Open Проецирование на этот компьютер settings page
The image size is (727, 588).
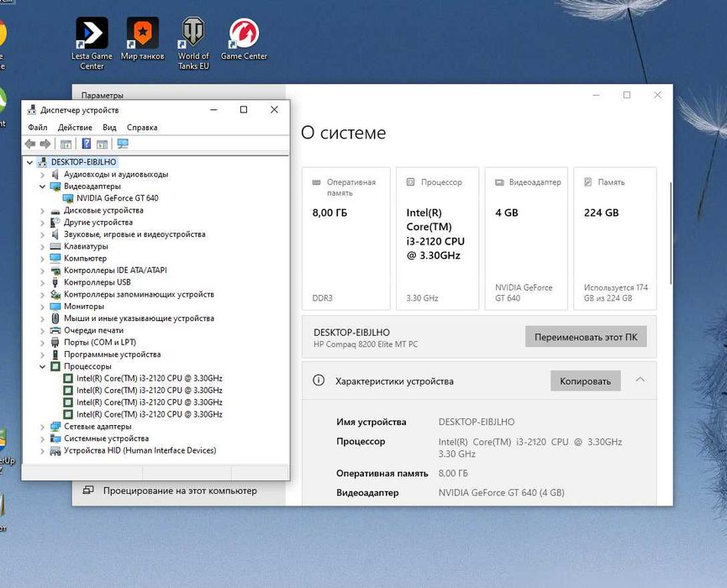click(x=179, y=491)
